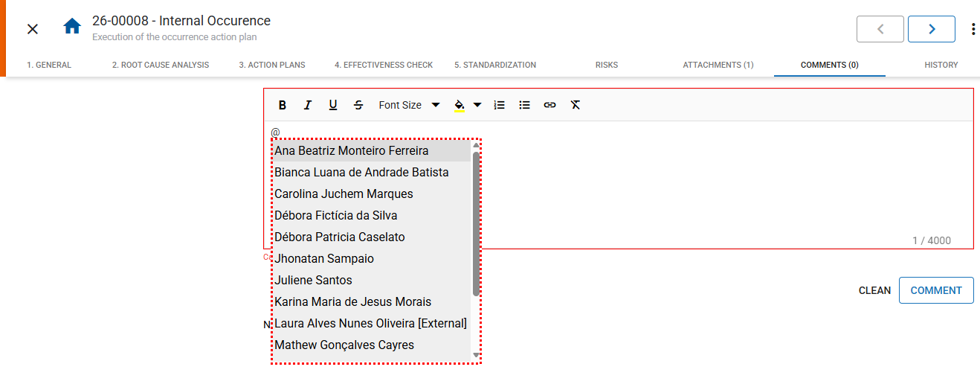Click the highlight color marker swatch
The width and height of the screenshot is (980, 390).
460,105
